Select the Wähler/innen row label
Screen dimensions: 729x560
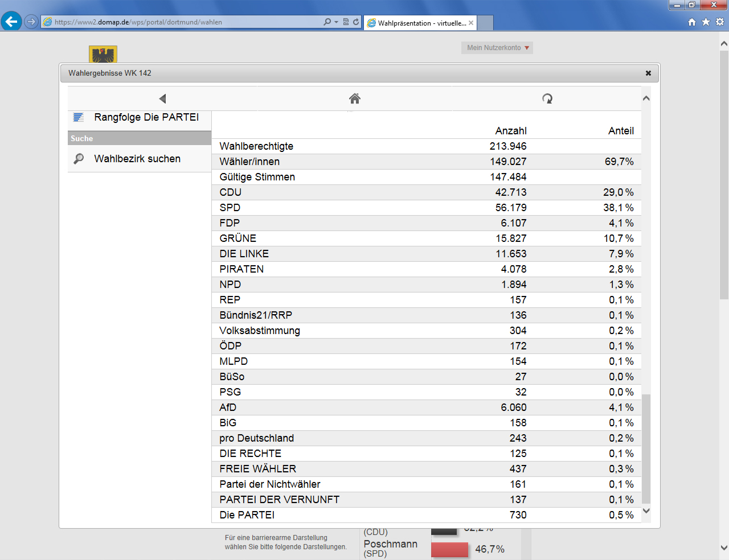249,162
